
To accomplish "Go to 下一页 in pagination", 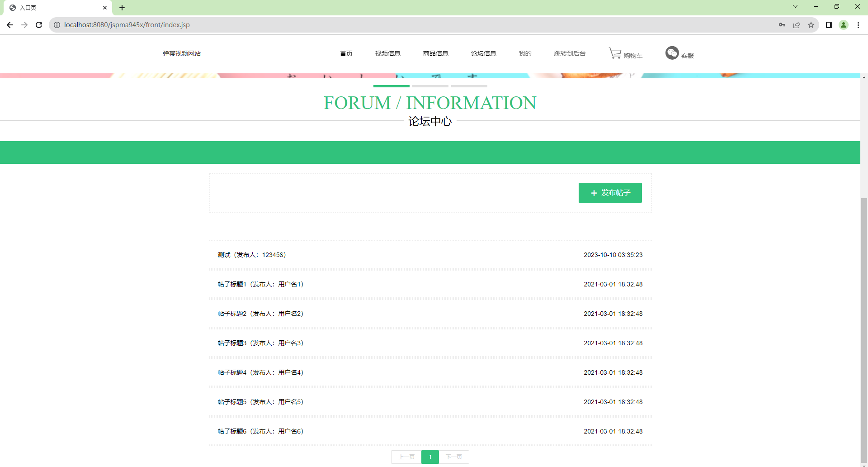I will tap(454, 457).
